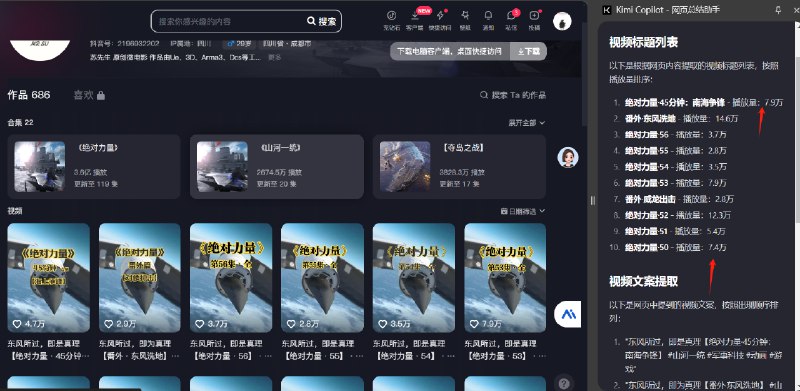800x391 pixels.
Task: Open the 壁纸 wallpaper icon
Action: (x=465, y=19)
